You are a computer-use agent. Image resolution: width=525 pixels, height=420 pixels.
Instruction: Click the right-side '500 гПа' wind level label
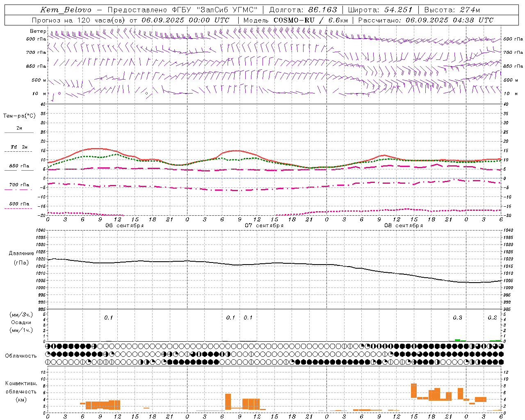coord(513,39)
